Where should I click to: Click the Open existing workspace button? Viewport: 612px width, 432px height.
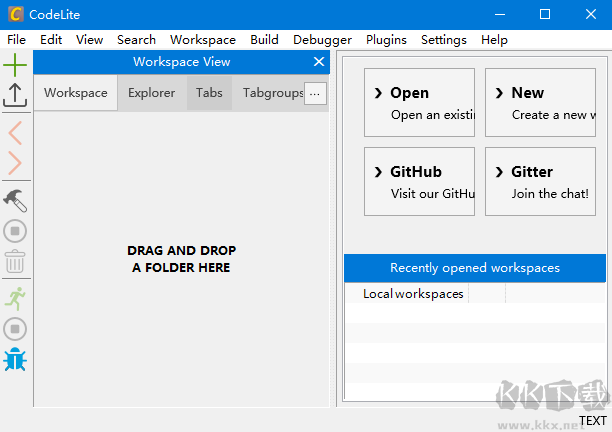[420, 103]
